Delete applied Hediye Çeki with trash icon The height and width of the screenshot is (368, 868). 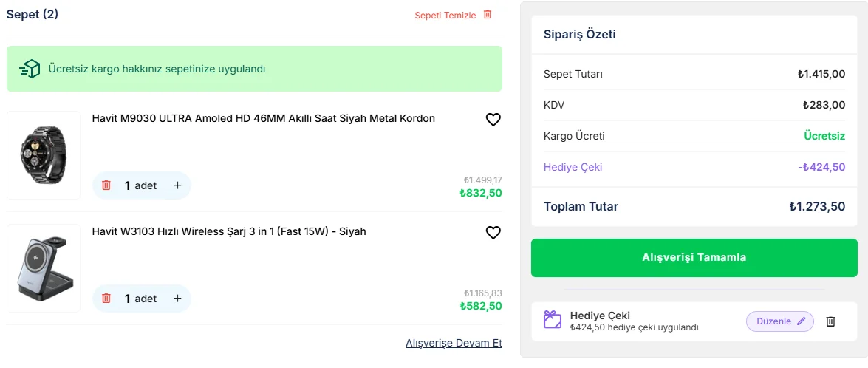830,321
